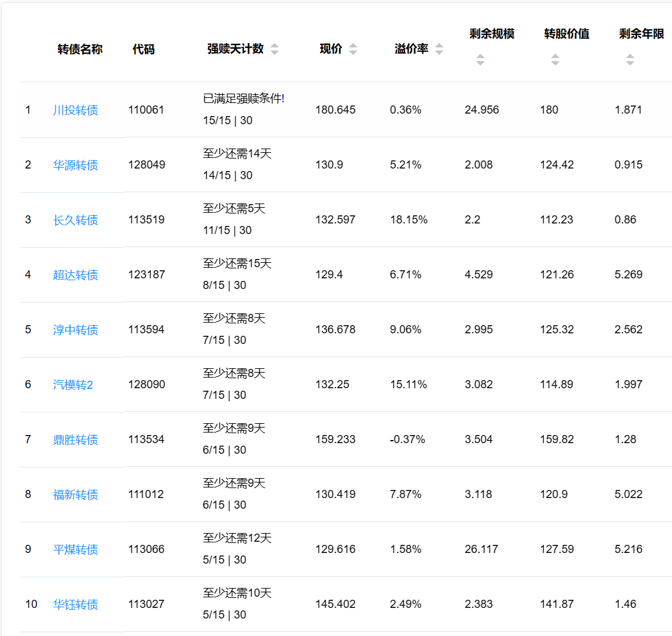This screenshot has width=672, height=636.
Task: Select the 淳中转债 link
Action: [x=75, y=330]
